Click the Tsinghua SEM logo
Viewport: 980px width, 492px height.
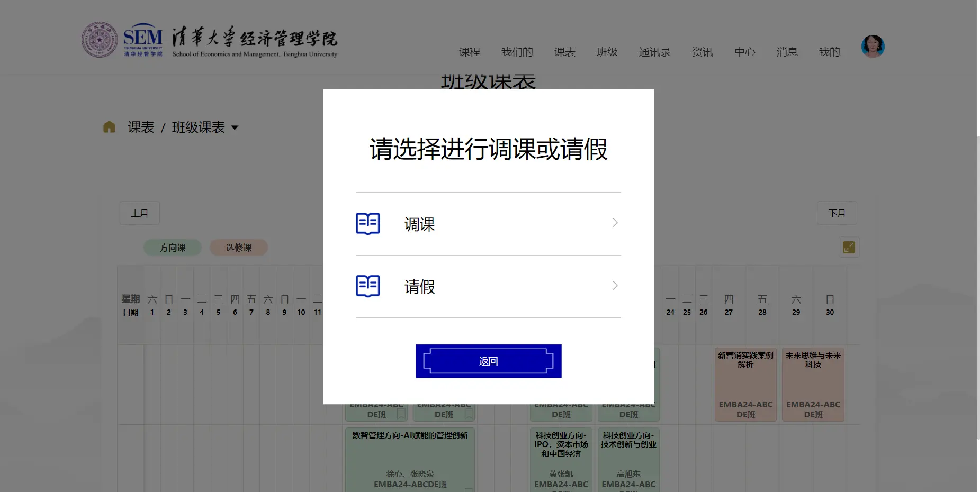click(143, 40)
